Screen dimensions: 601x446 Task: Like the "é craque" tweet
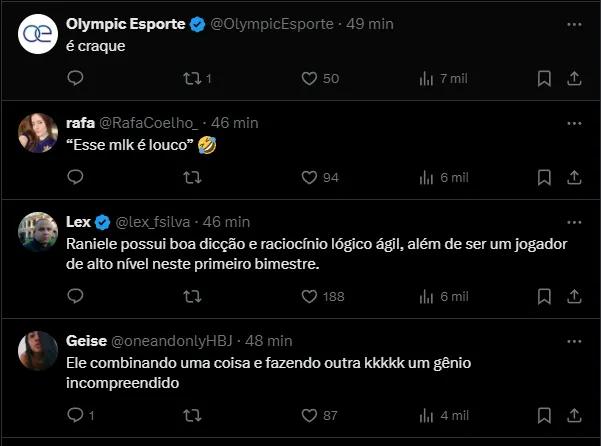pyautogui.click(x=309, y=78)
